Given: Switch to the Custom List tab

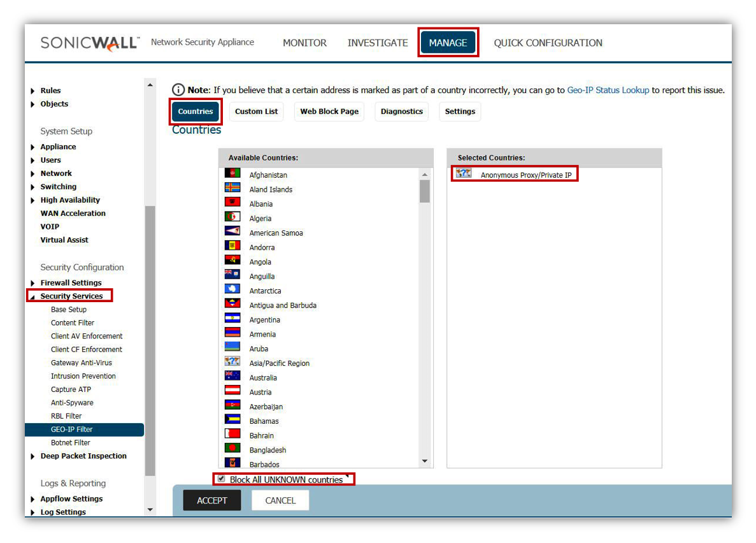Looking at the screenshot, I should [x=256, y=112].
